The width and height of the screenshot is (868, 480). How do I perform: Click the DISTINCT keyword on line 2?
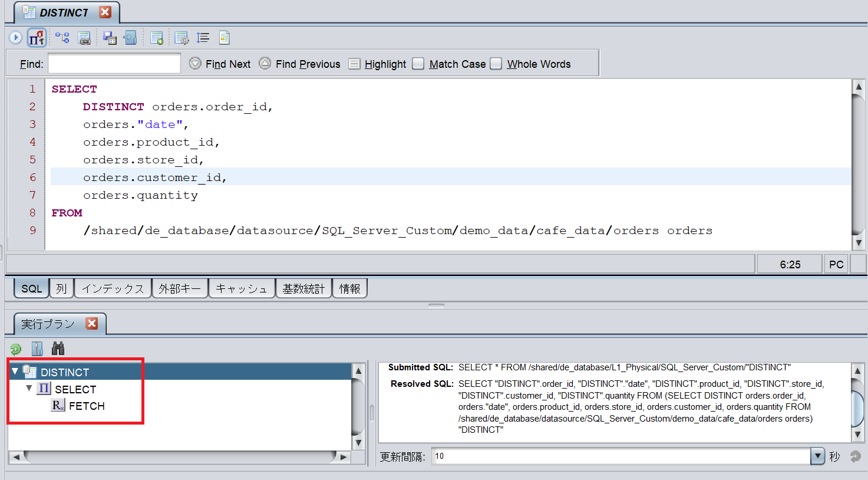[113, 107]
